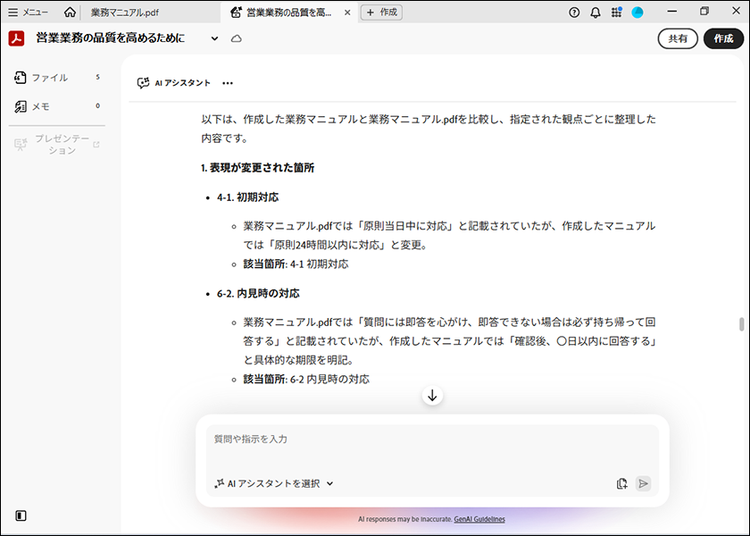The image size is (750, 536).
Task: Click the + 作成 new tab button
Action: (383, 12)
